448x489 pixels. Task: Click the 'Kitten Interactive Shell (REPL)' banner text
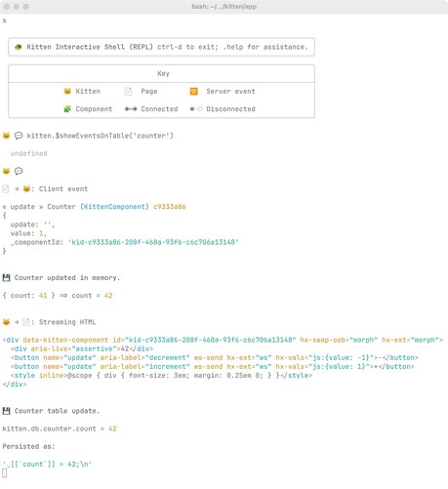coord(90,47)
